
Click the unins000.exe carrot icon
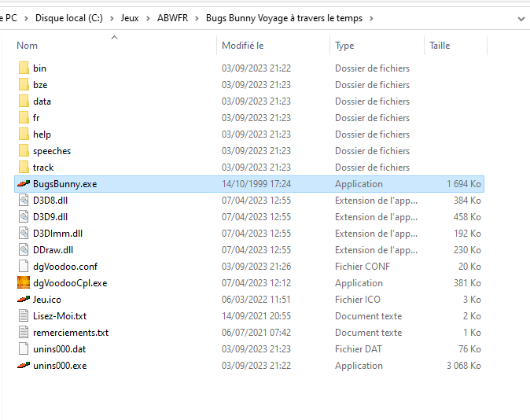[x=24, y=365]
